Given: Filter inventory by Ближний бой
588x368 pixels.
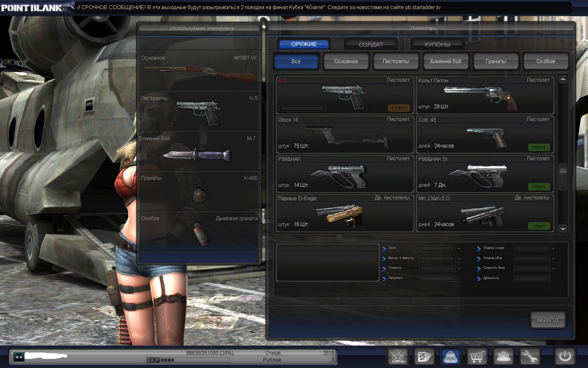Looking at the screenshot, I should [446, 61].
